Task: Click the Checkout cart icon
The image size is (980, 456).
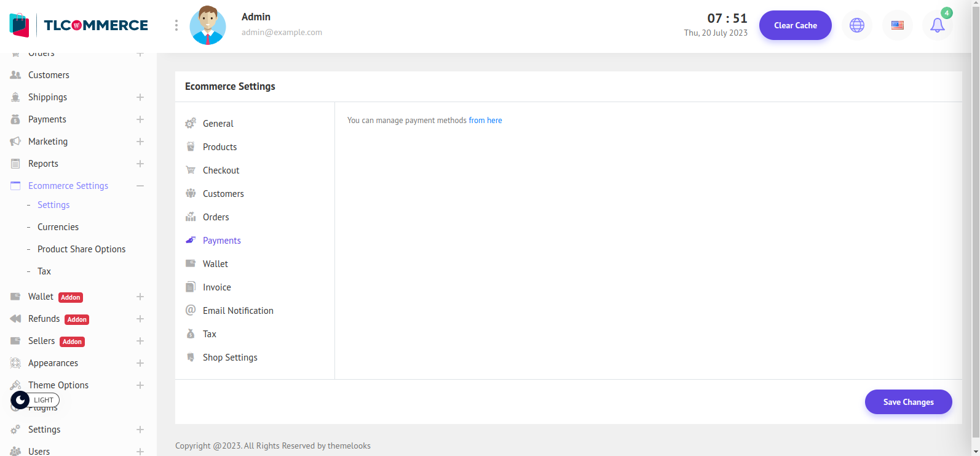Action: coord(191,170)
